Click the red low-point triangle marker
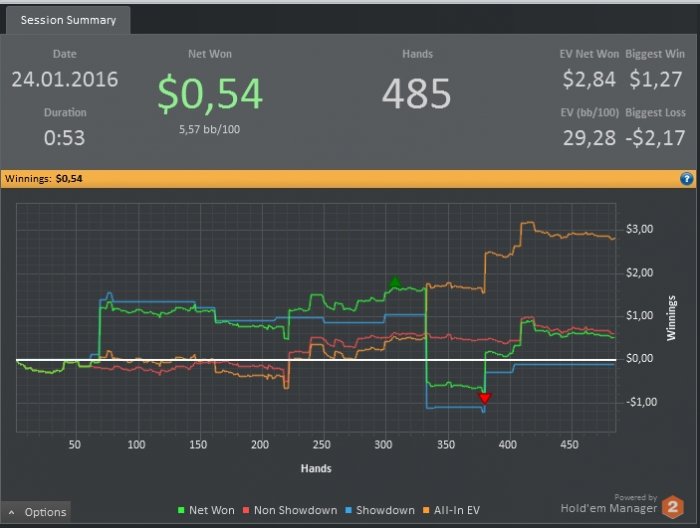This screenshot has height=528, width=700. pyautogui.click(x=484, y=398)
